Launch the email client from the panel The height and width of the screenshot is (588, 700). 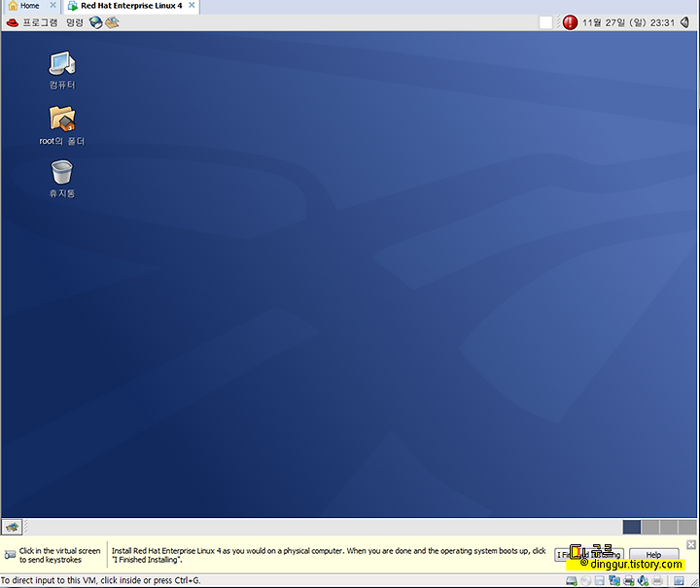click(x=112, y=22)
